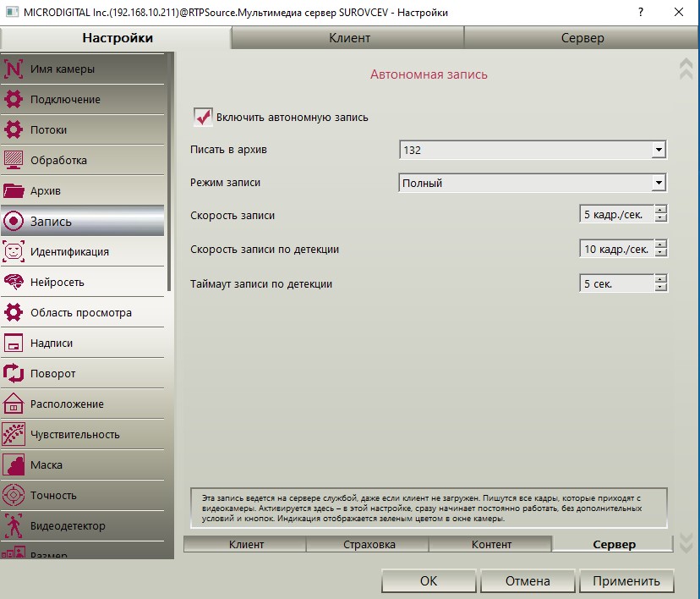Click the sidebar vertical scrollbar
700x599 pixels.
[169, 172]
